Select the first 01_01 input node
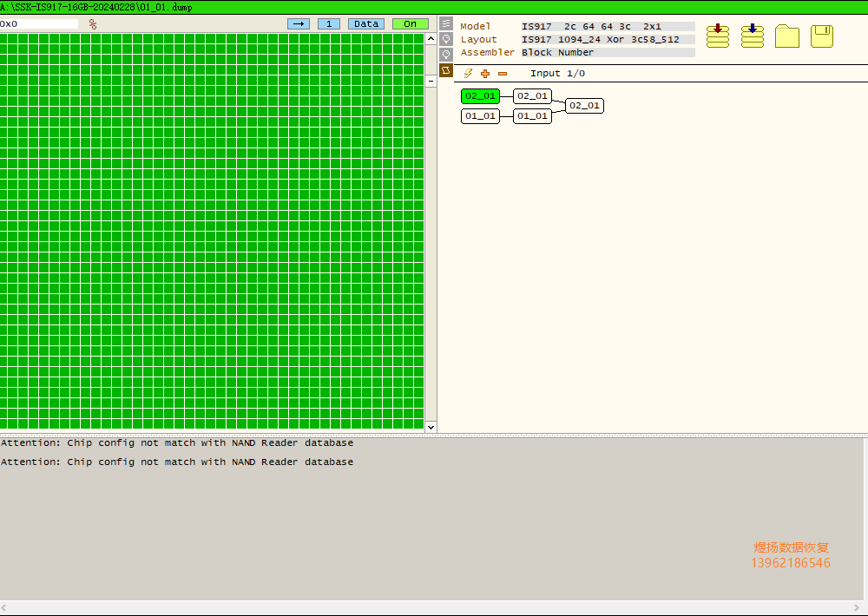The image size is (868, 616). 481,116
